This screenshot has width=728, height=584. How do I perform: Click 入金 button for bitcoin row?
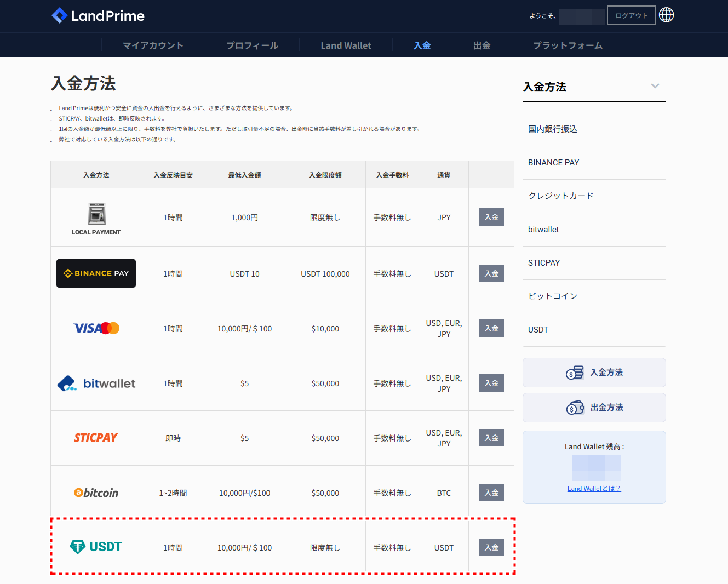(491, 493)
